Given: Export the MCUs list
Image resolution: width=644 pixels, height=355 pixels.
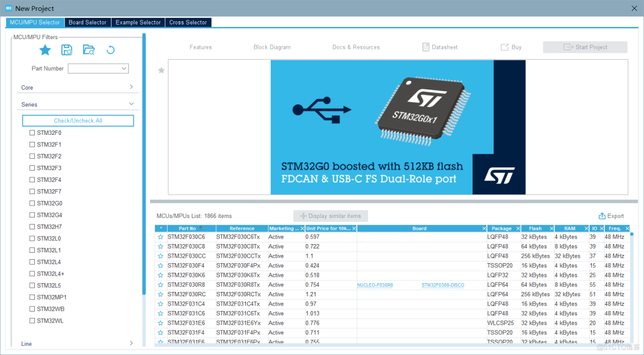Looking at the screenshot, I should click(611, 216).
